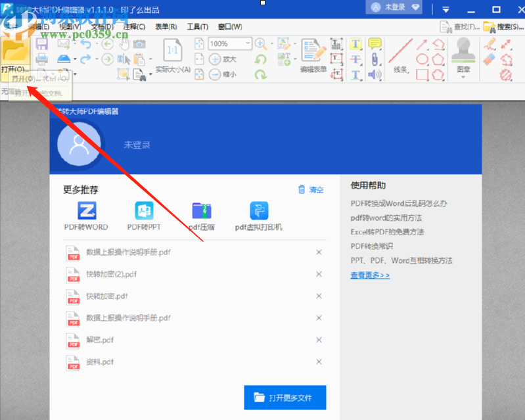Click the Redo arrow icon
Image resolution: width=525 pixels, height=420 pixels.
85,59
